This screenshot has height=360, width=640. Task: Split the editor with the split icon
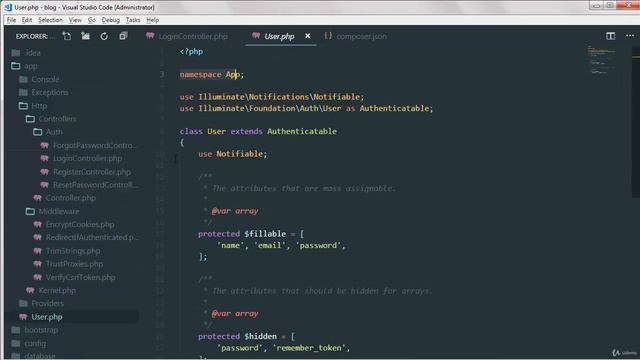[610, 36]
